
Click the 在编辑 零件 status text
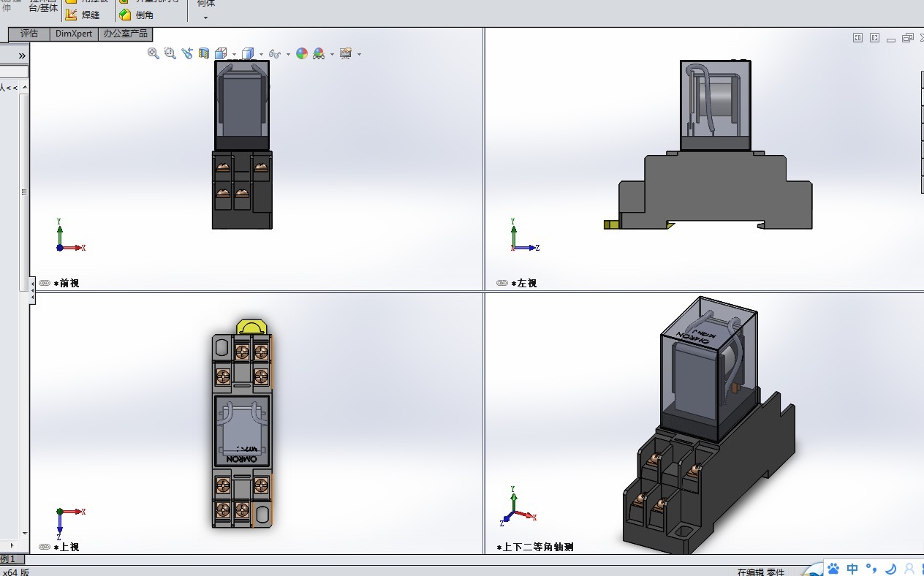761,572
